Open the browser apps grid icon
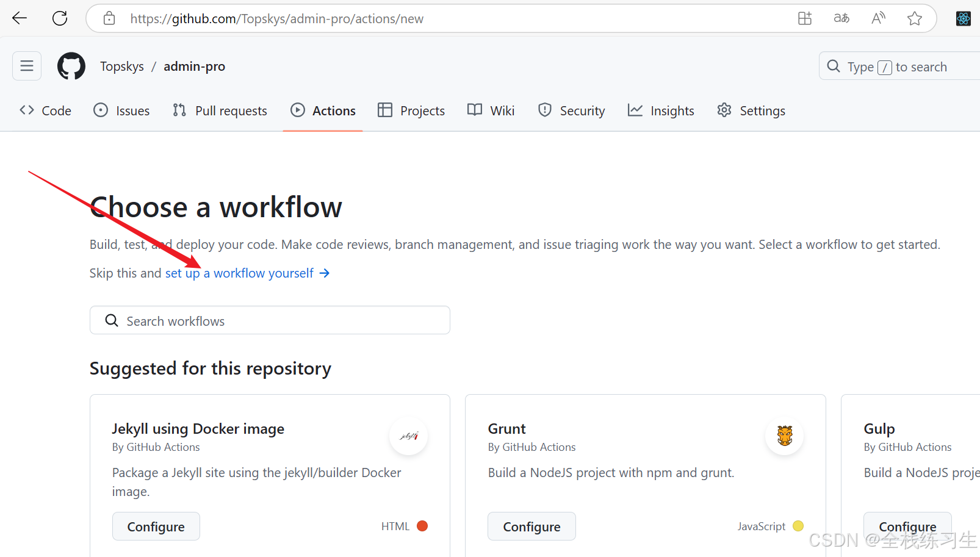The image size is (980, 557). click(805, 18)
